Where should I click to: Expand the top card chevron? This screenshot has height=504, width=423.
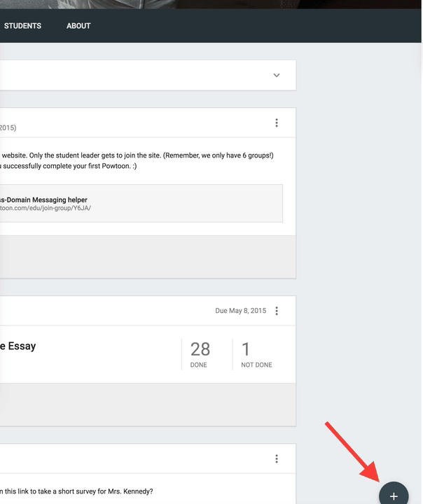point(277,76)
